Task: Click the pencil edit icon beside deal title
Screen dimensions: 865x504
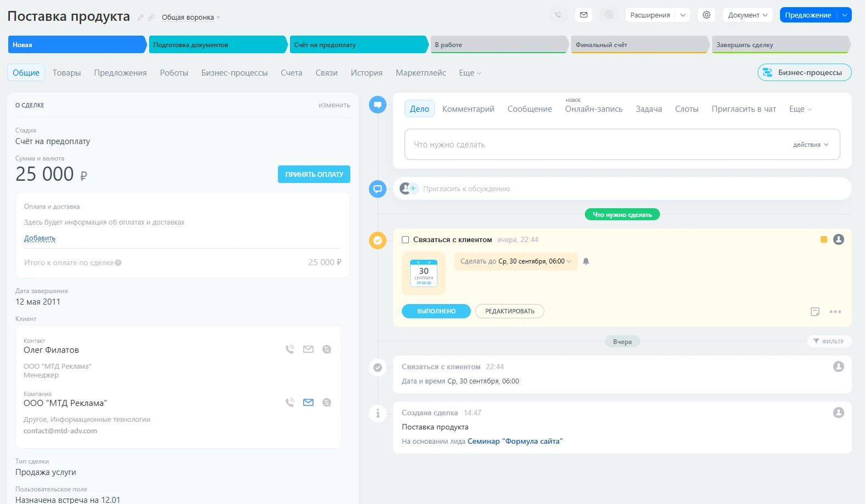Action: [140, 18]
